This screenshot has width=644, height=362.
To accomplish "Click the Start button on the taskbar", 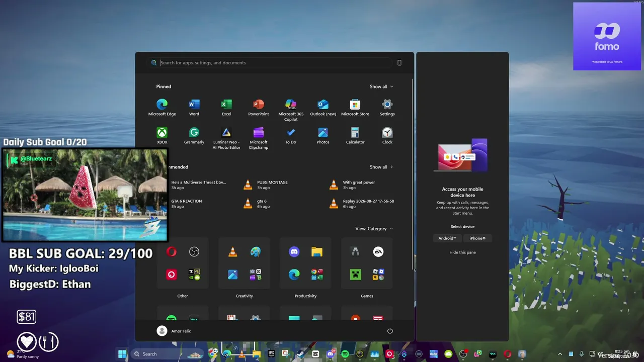I will [122, 354].
